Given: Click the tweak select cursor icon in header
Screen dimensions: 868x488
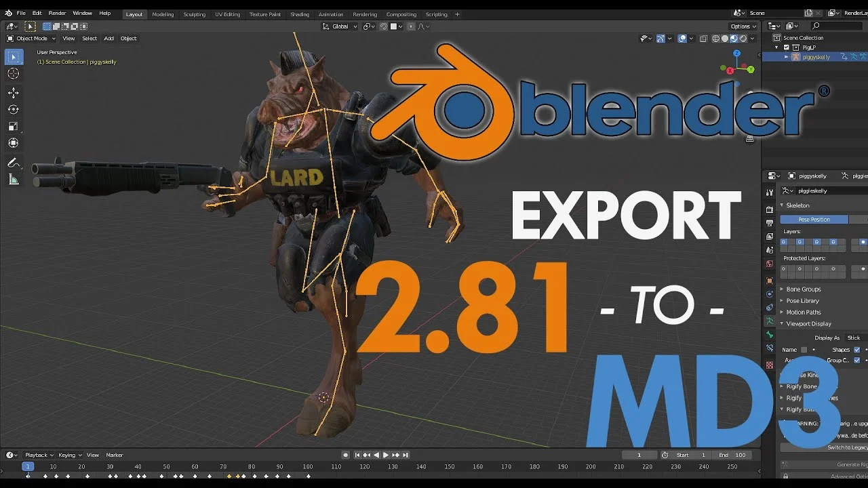Looking at the screenshot, I should click(x=31, y=26).
